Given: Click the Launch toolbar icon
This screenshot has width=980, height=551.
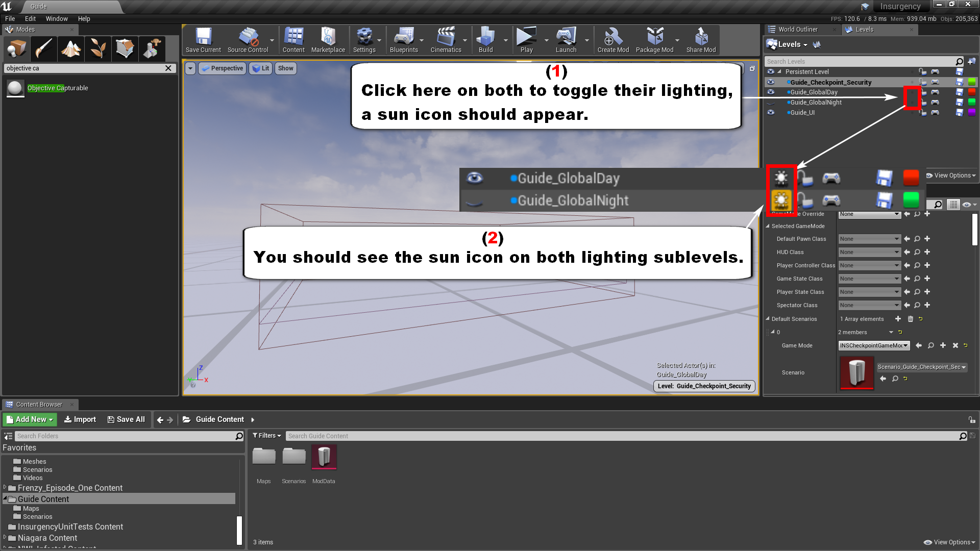Looking at the screenshot, I should (566, 40).
